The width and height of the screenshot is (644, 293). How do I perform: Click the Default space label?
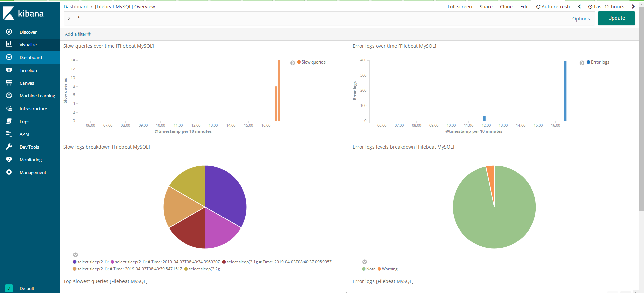[x=27, y=288]
